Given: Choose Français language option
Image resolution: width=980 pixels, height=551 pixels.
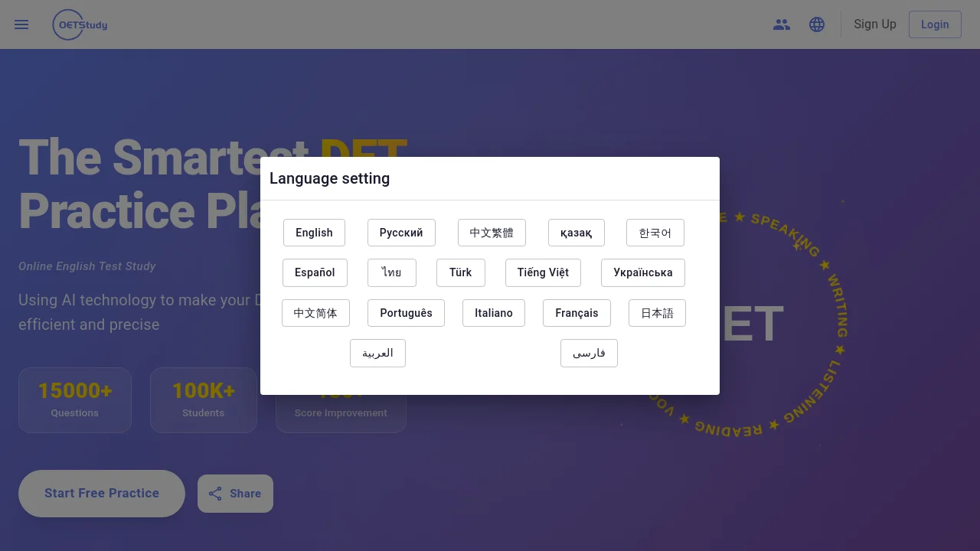Looking at the screenshot, I should 577,313.
